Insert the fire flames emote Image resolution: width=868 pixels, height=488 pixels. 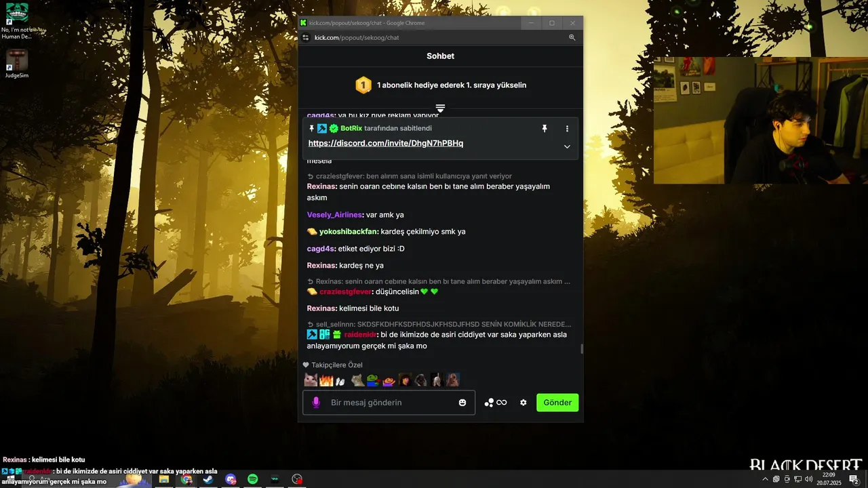point(326,380)
